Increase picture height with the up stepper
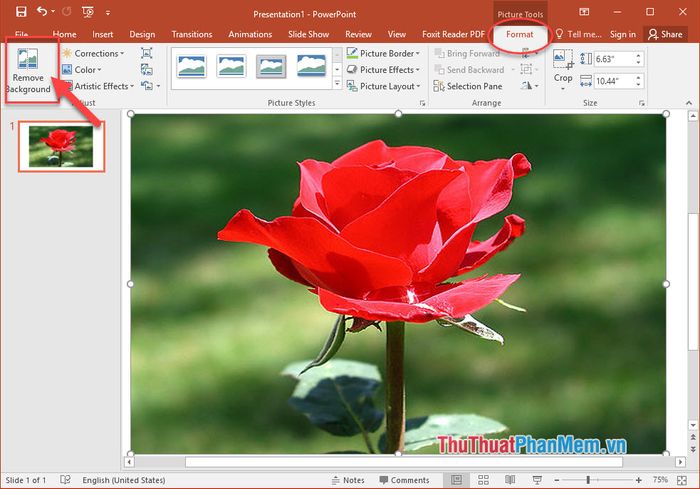The image size is (700, 489). coord(638,55)
